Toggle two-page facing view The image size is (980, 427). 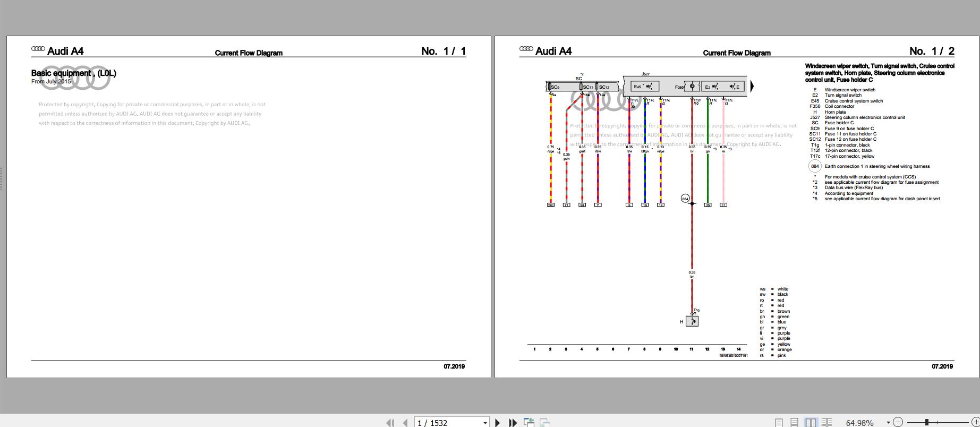pos(811,423)
